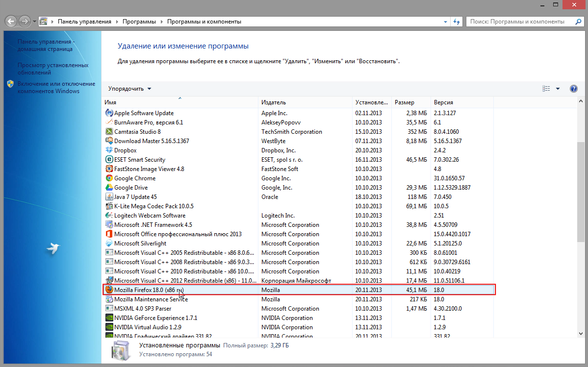Viewport: 588px width, 367px height.
Task: Select Microsoft Visual C++ 2010 Redistributable row
Action: [299, 271]
